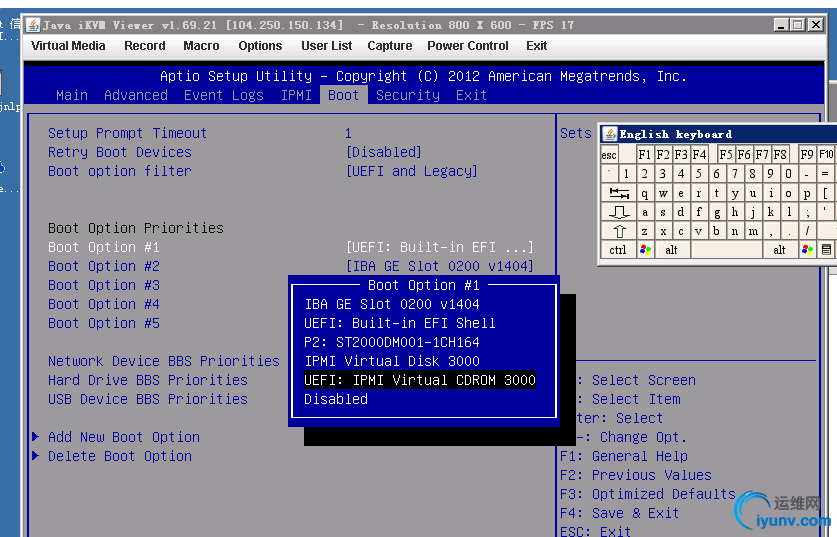This screenshot has width=837, height=537.
Task: Click the F9 key on virtual keyboard
Action: (x=807, y=155)
